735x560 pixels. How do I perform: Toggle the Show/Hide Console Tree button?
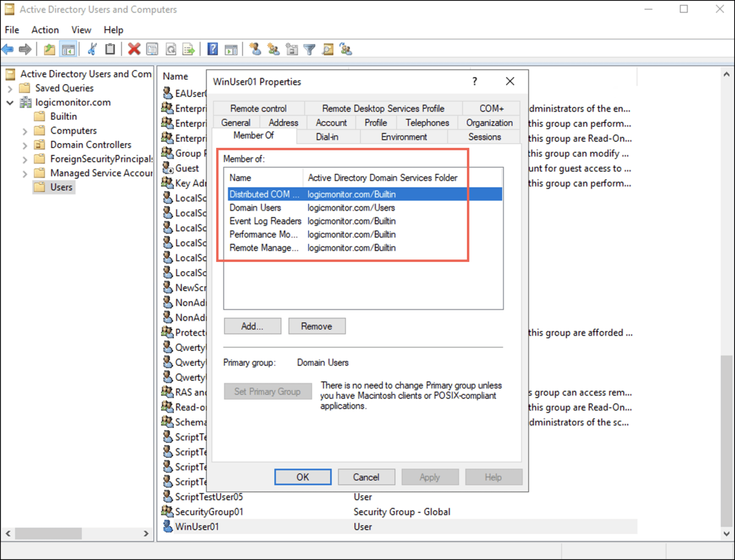tap(68, 48)
